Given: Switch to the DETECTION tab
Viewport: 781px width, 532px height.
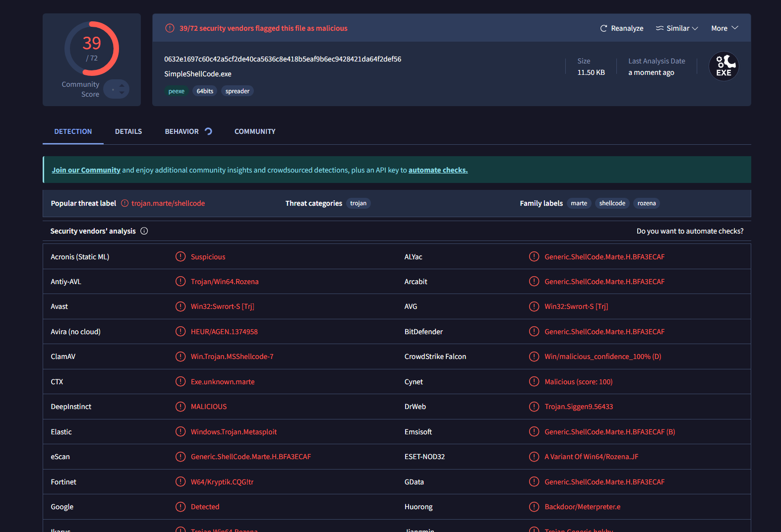Looking at the screenshot, I should pos(73,131).
